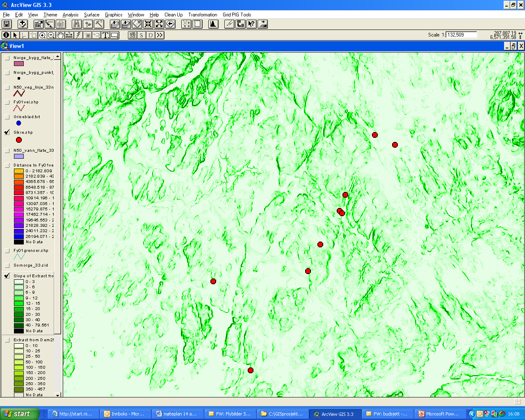Open the Query Builder hammer icon

(x=98, y=24)
